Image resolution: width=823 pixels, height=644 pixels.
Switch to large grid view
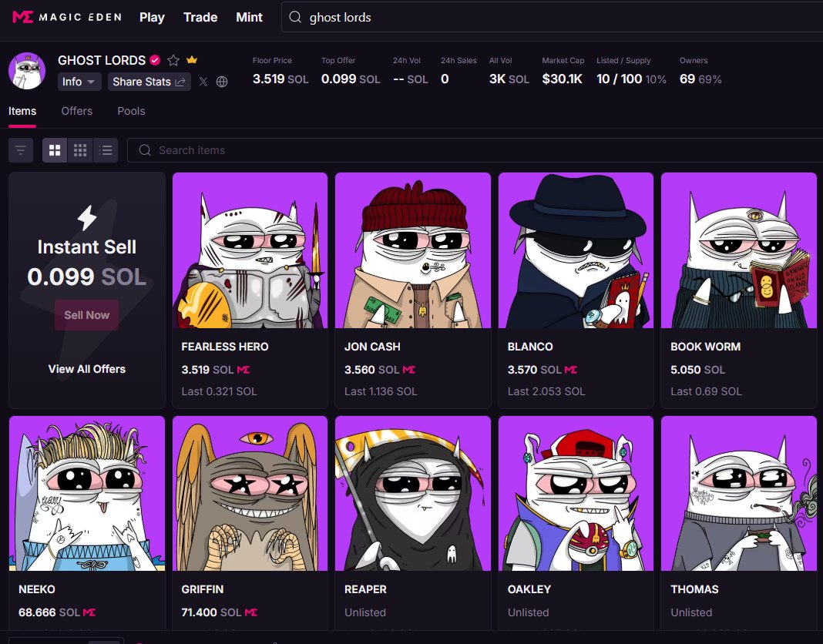[x=55, y=151]
